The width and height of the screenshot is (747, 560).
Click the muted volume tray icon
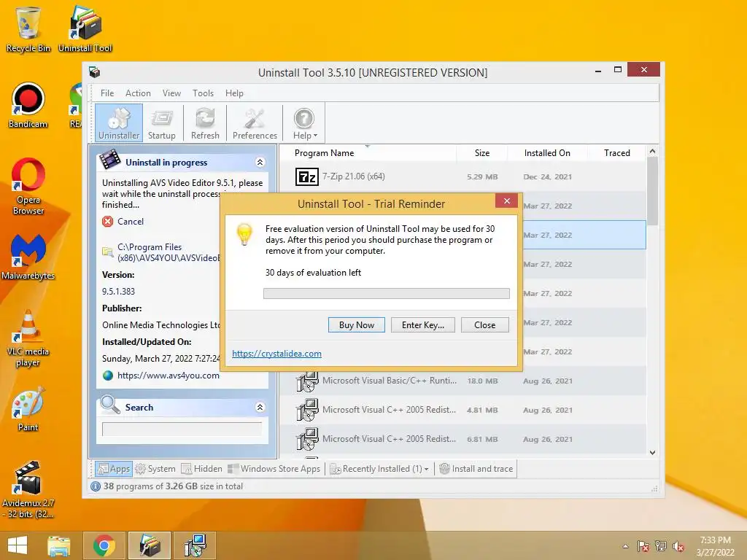click(x=678, y=546)
